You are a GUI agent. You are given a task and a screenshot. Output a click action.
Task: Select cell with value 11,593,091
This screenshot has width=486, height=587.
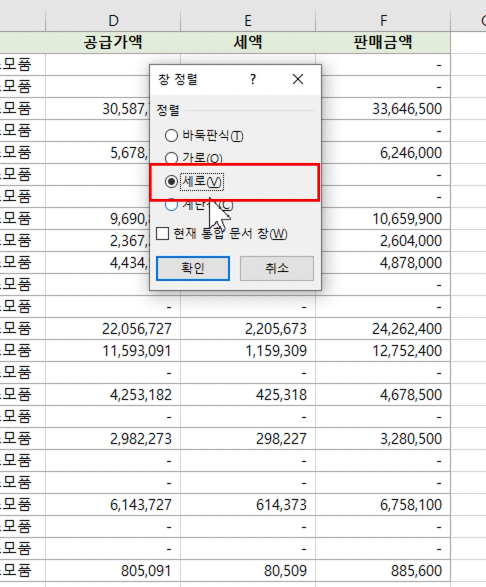click(x=113, y=351)
